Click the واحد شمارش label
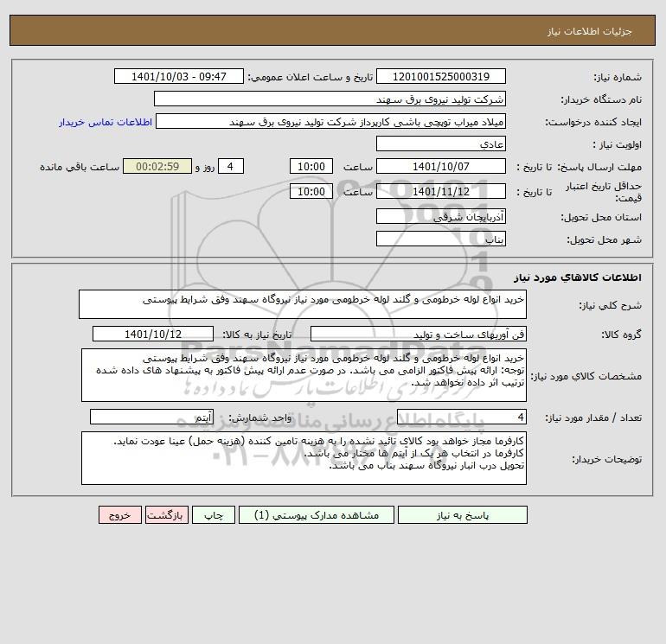This screenshot has height=644, width=666. point(260,418)
